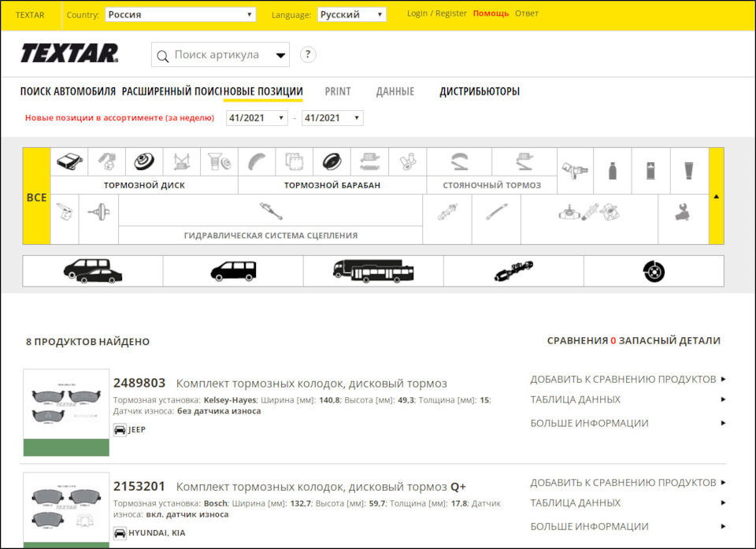Click the magnifier icon in the search bar
The width and height of the screenshot is (756, 549).
click(163, 55)
